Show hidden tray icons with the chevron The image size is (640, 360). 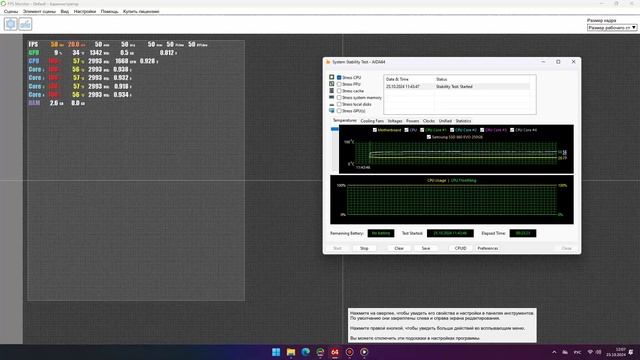(554, 352)
